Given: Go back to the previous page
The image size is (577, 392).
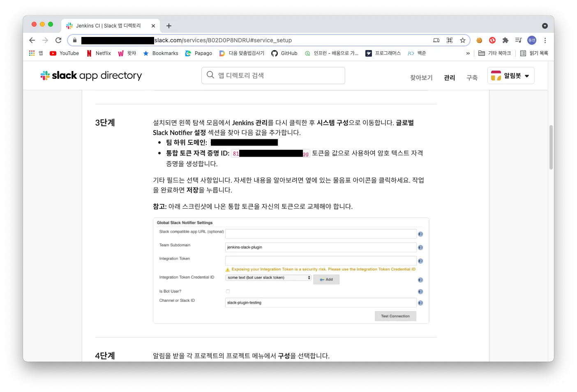Looking at the screenshot, I should pos(32,40).
